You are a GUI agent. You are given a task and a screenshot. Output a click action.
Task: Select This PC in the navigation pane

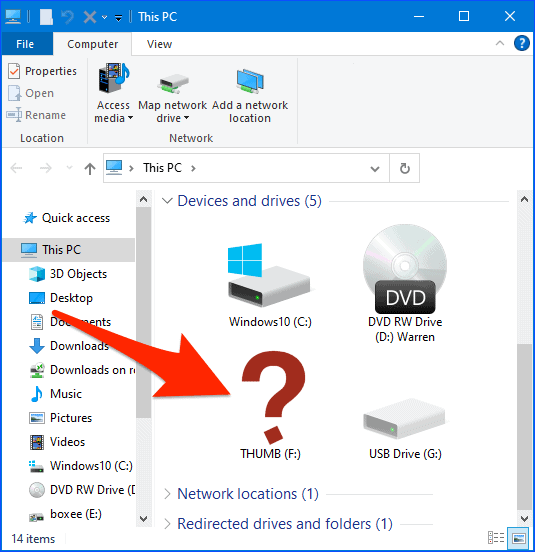69,250
